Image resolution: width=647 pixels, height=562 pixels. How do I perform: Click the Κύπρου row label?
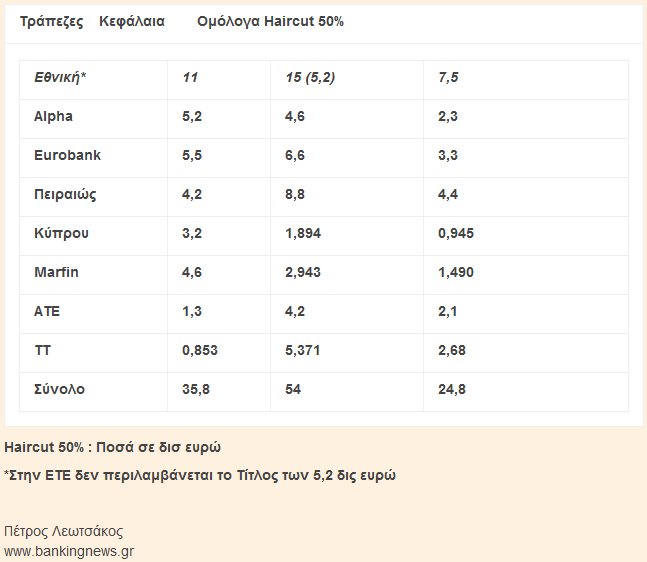pyautogui.click(x=61, y=233)
